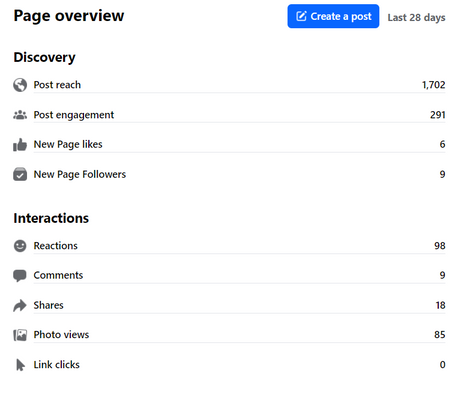Click the Comments speech bubble icon

[20, 276]
